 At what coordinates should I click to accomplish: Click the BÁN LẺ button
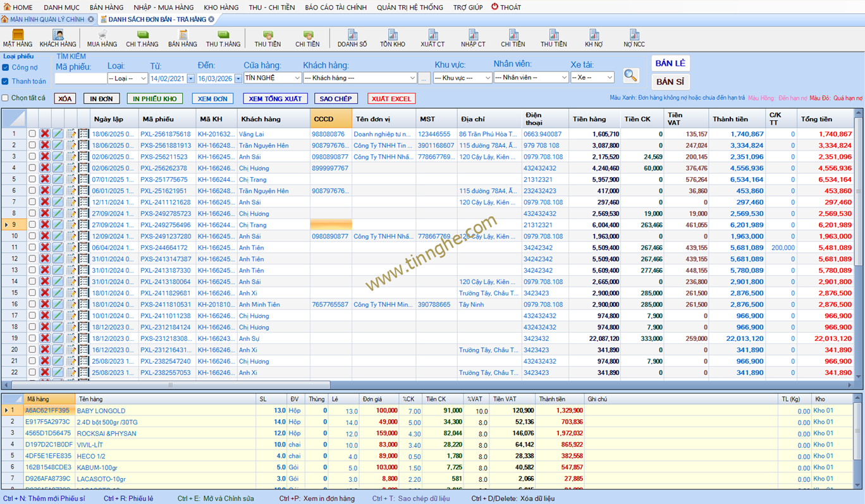coord(670,63)
